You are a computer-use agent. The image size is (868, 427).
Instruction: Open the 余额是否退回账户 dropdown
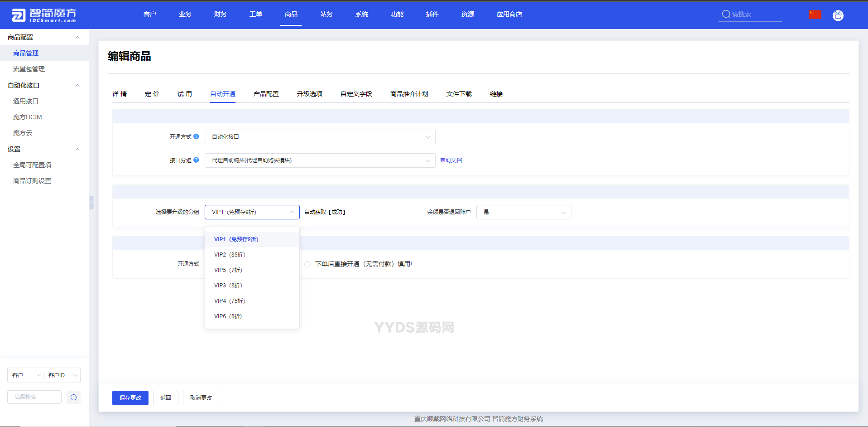[x=523, y=212]
